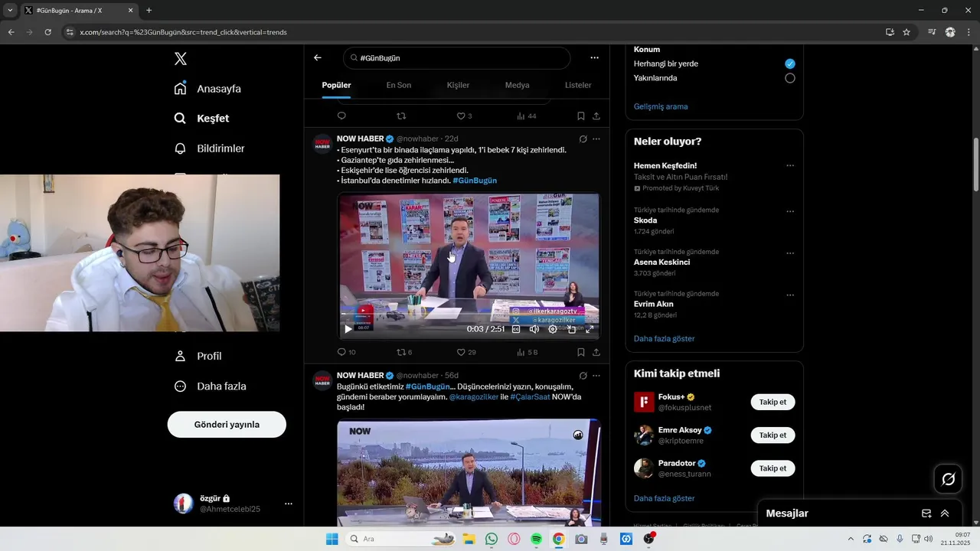The image size is (980, 551).
Task: Select the Yakınlarında location option
Action: (790, 78)
